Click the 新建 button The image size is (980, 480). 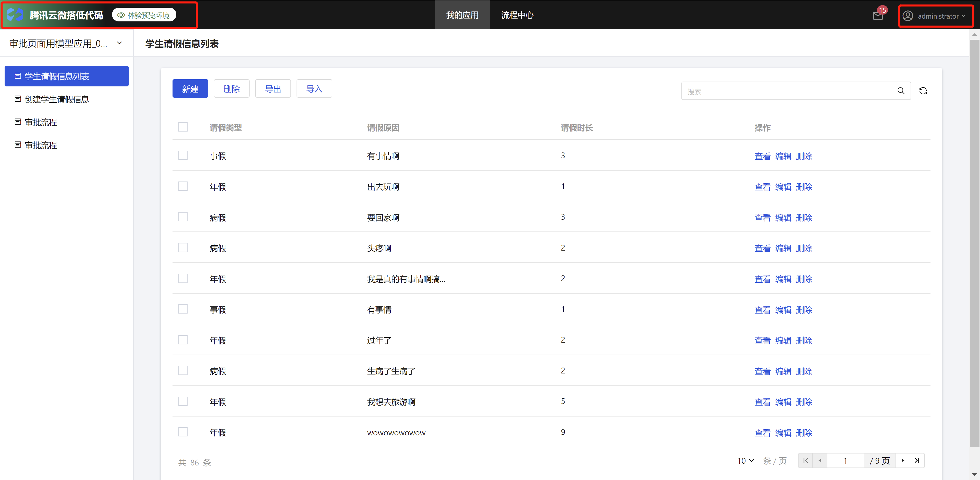pyautogui.click(x=190, y=89)
